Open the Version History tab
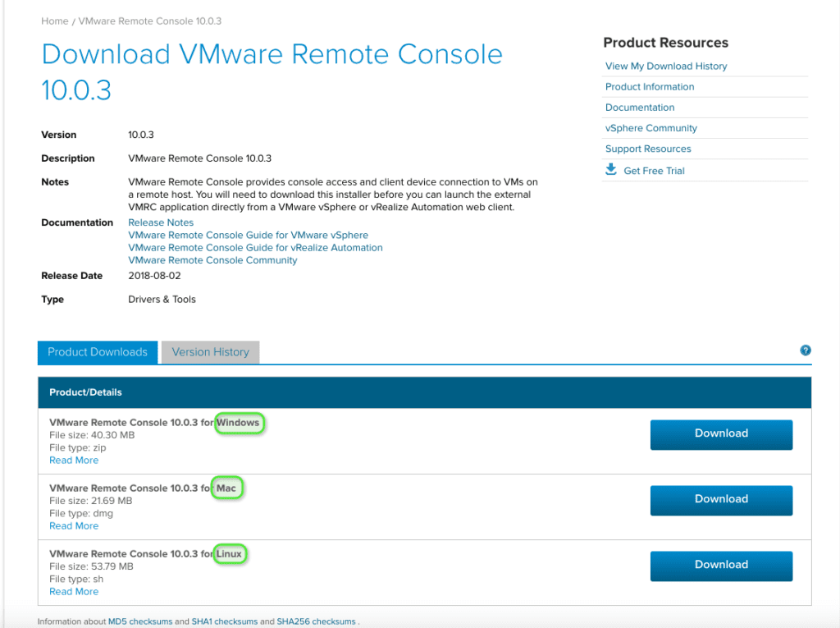Image resolution: width=840 pixels, height=628 pixels. (x=210, y=352)
